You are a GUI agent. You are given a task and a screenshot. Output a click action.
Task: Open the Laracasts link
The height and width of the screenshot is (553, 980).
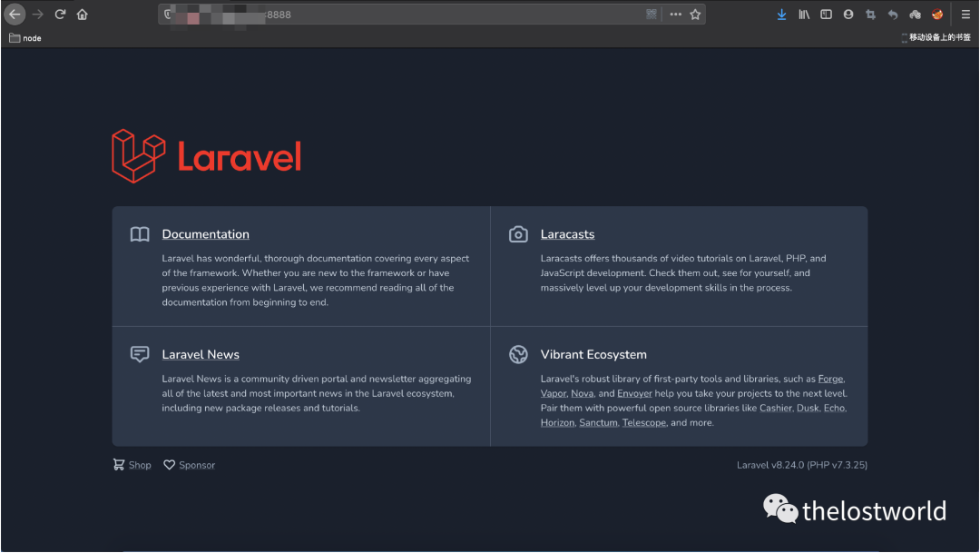click(x=567, y=234)
